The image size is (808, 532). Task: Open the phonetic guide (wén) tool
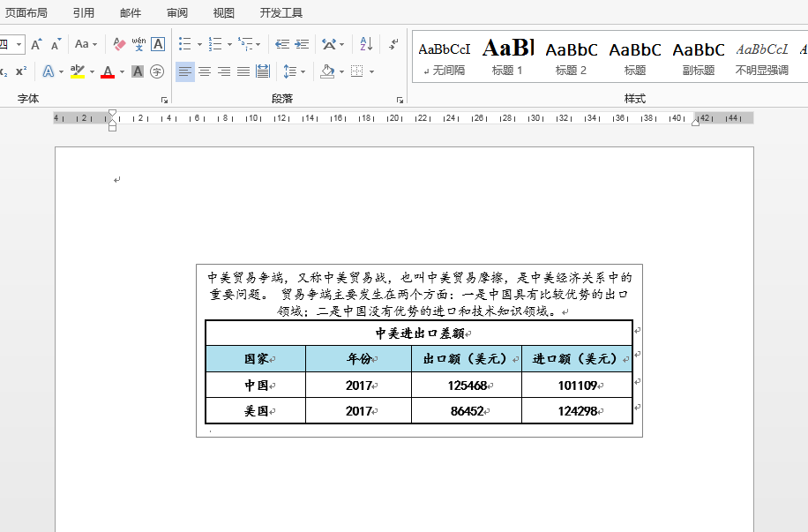[138, 44]
